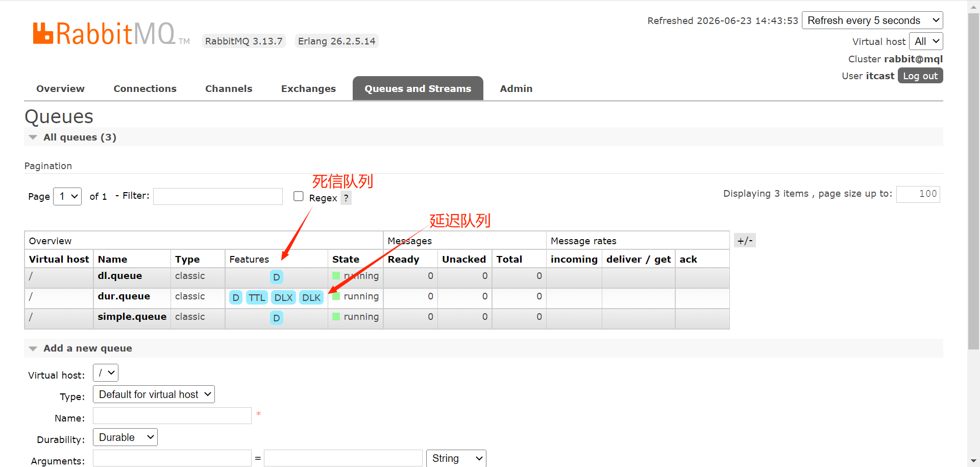980x467 pixels.
Task: Click D badge in dl.queue row
Action: click(276, 277)
